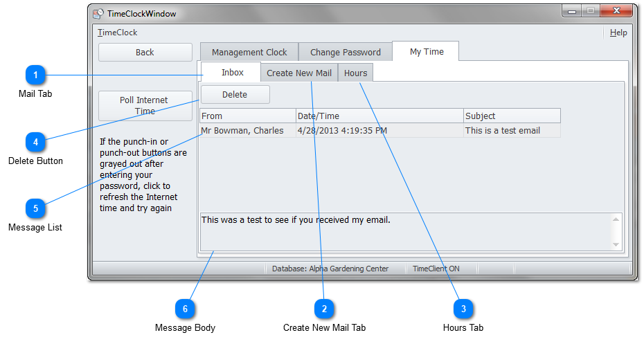Open the Hours tab
This screenshot has height=344, width=644.
[356, 73]
